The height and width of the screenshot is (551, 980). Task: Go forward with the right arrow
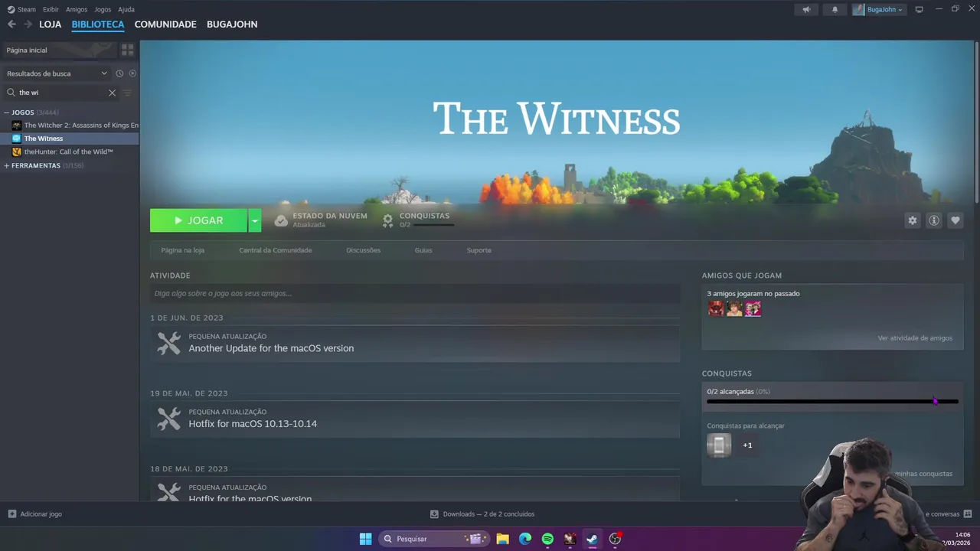tap(28, 24)
